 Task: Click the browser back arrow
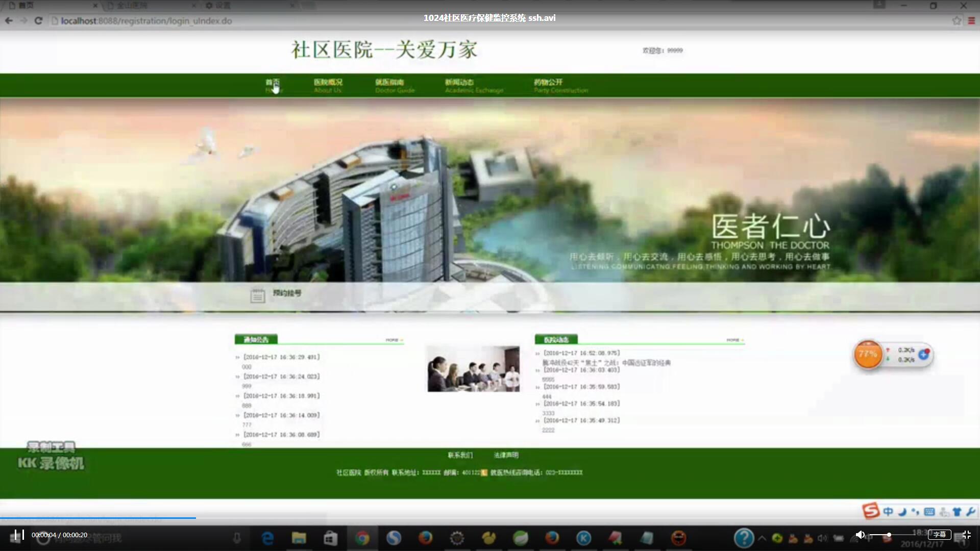pyautogui.click(x=9, y=21)
